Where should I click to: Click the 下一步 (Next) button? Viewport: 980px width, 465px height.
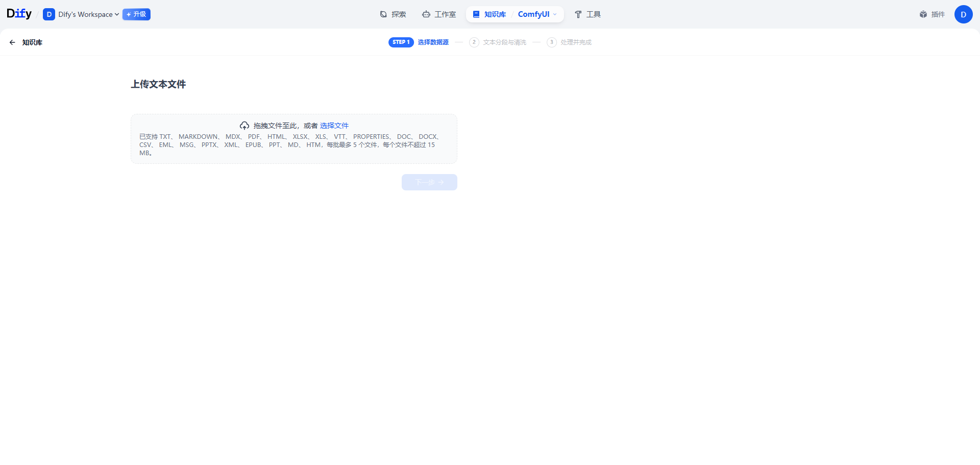(429, 182)
